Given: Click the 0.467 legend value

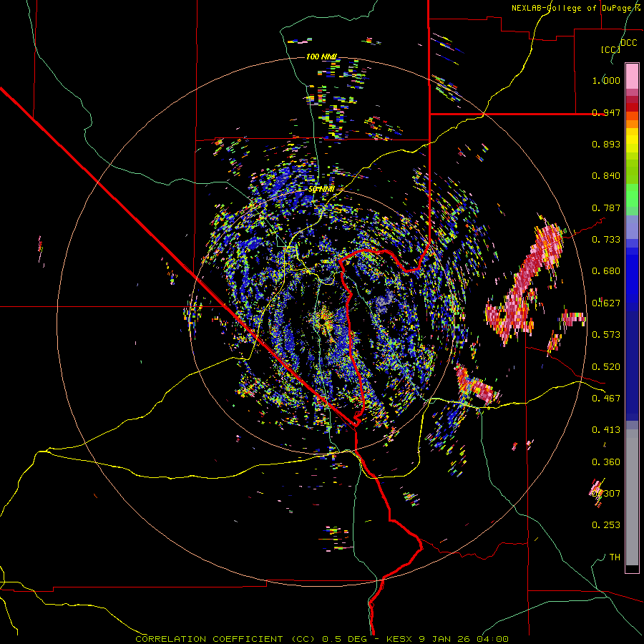Looking at the screenshot, I should (606, 399).
